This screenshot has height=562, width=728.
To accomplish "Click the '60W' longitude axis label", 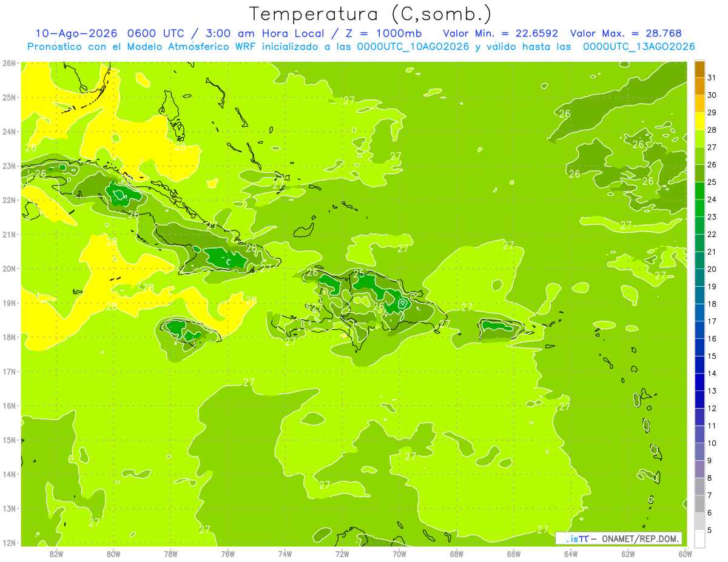I will tap(685, 554).
